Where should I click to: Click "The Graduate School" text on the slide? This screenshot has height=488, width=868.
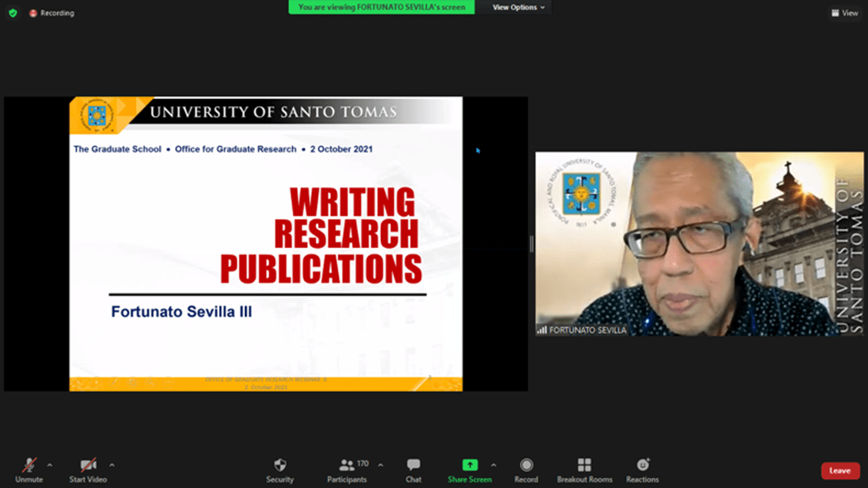118,149
